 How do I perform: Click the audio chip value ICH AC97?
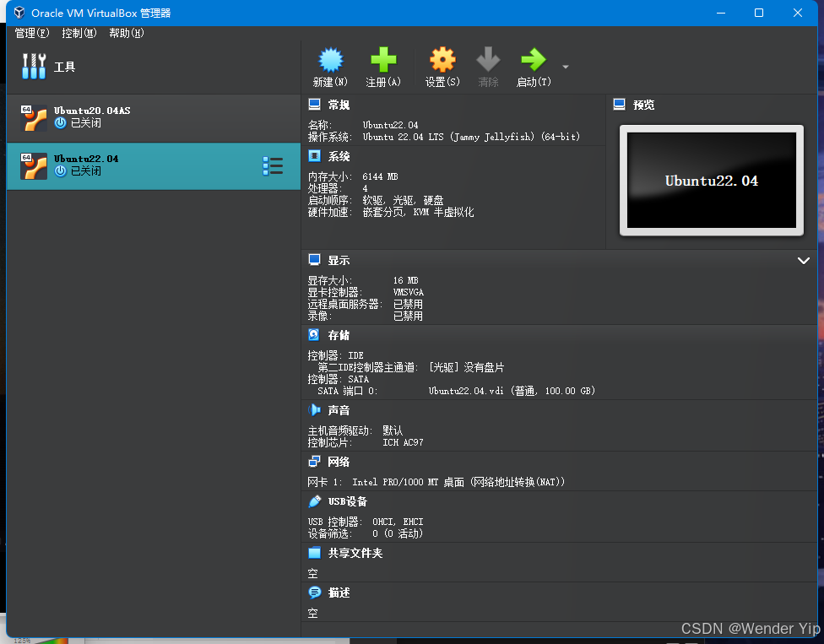[x=403, y=443]
